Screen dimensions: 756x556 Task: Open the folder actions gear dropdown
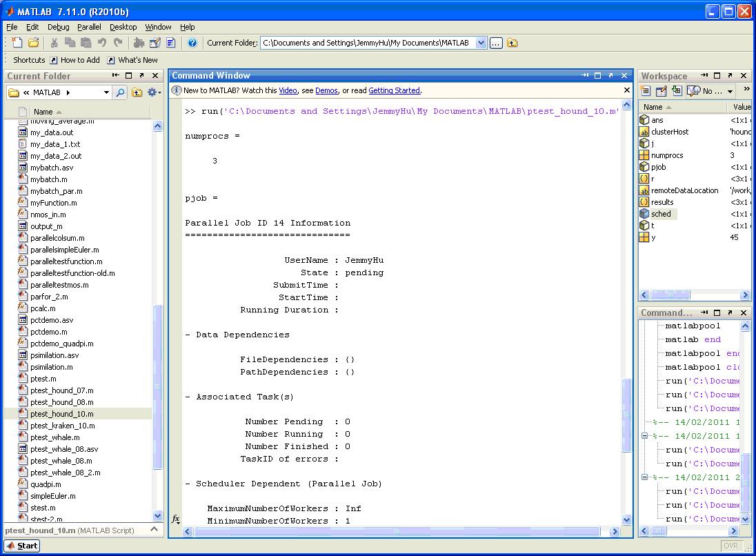(x=155, y=92)
